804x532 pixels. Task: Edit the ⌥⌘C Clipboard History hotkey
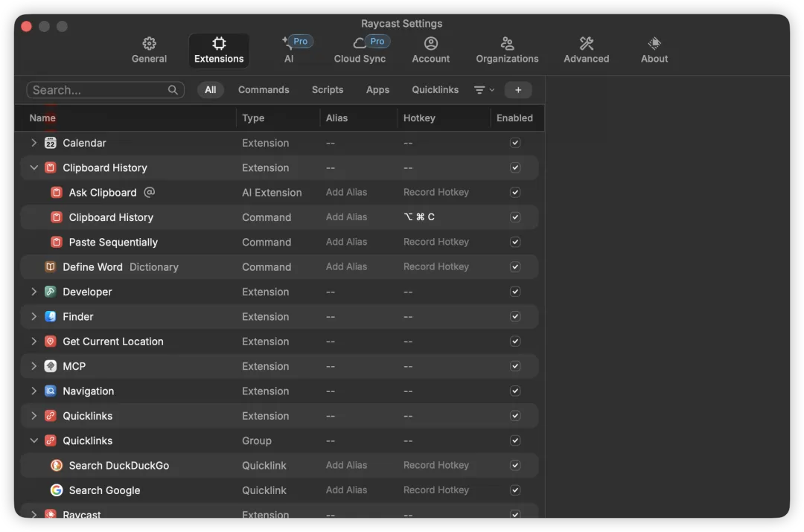tap(419, 217)
